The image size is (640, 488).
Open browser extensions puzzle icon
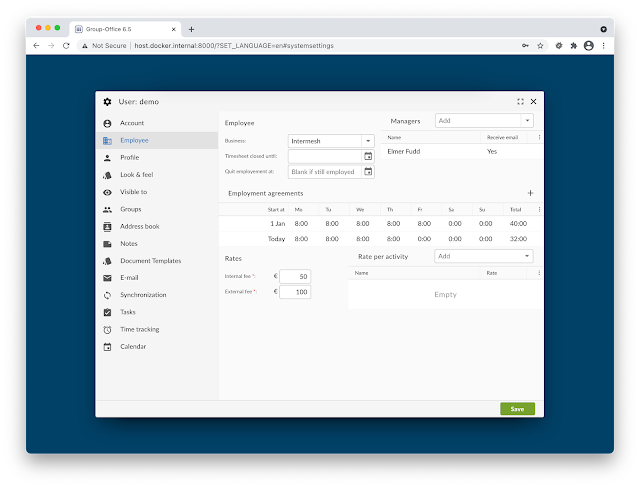pos(573,46)
